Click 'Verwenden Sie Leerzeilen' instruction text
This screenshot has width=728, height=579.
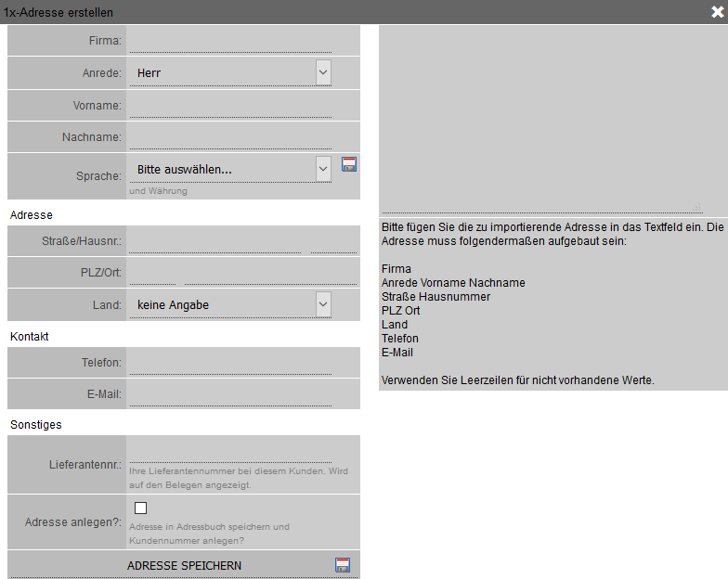(x=518, y=380)
